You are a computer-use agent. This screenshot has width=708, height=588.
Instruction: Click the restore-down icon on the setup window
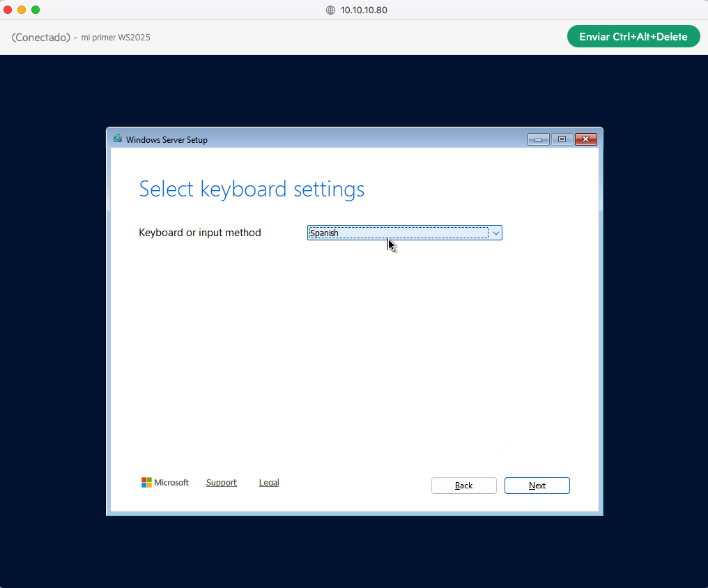pyautogui.click(x=562, y=139)
